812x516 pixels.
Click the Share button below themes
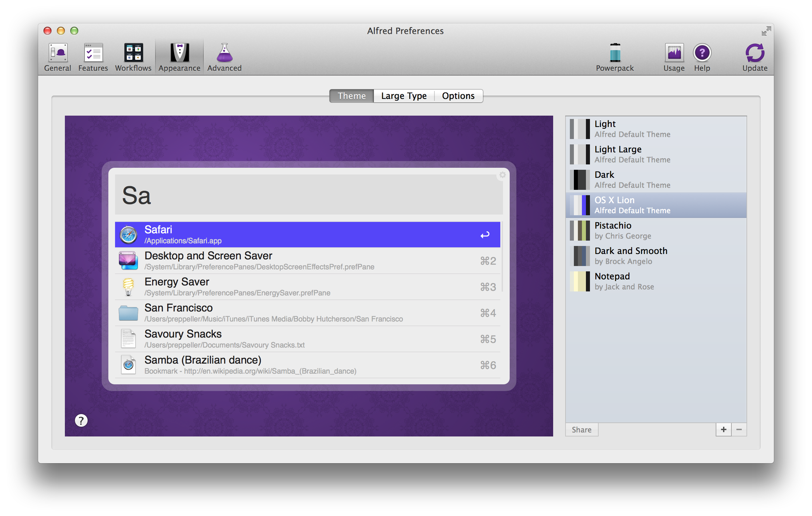581,430
